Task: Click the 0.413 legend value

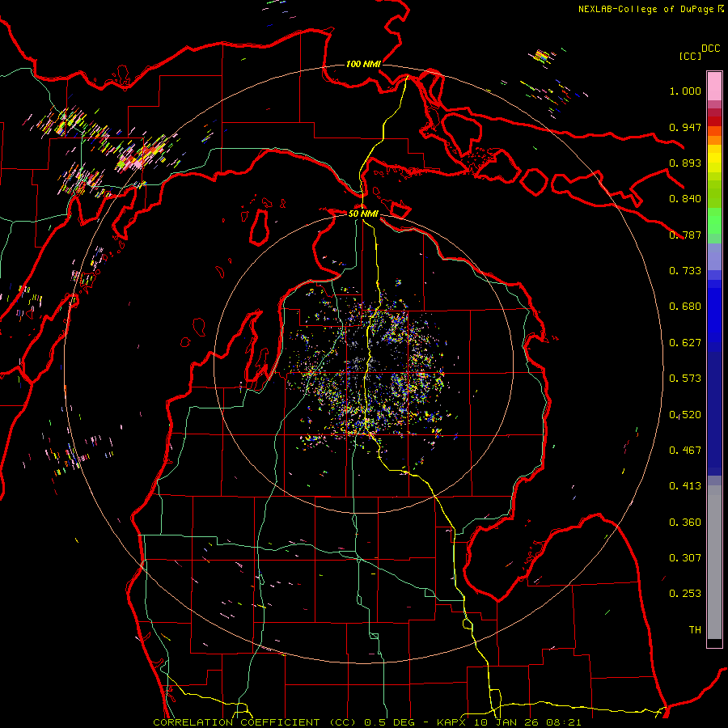Action: 685,486
